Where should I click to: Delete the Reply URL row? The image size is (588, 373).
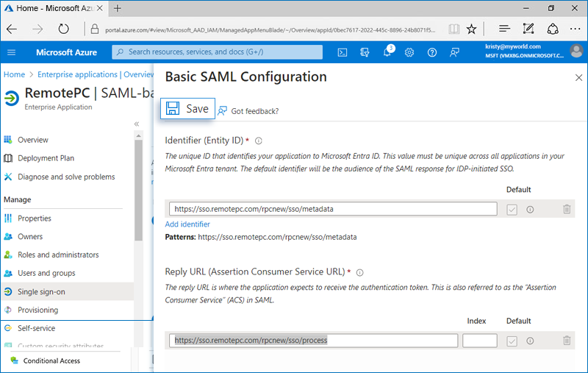(x=567, y=341)
